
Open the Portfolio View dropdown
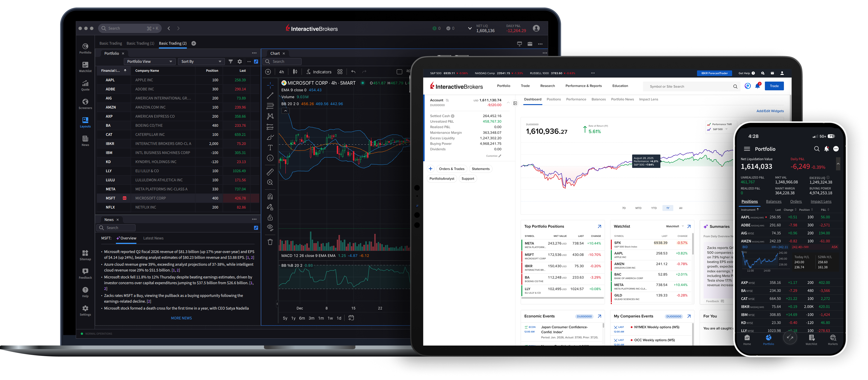tap(149, 61)
